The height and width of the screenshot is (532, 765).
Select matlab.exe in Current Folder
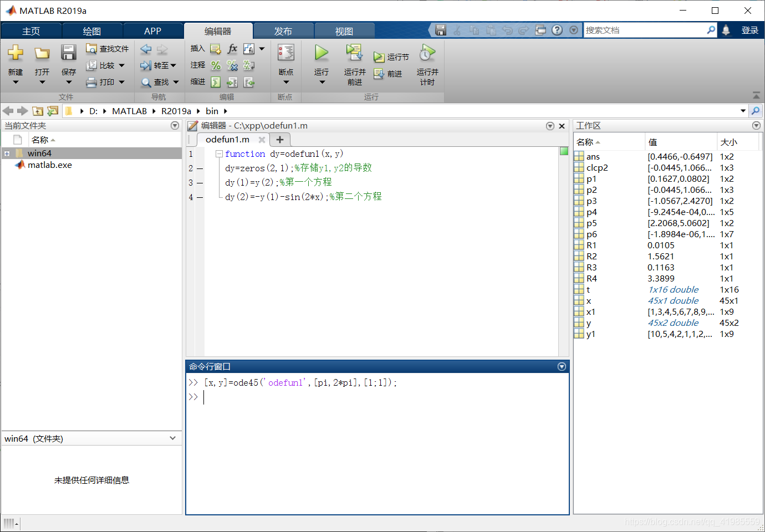point(50,165)
